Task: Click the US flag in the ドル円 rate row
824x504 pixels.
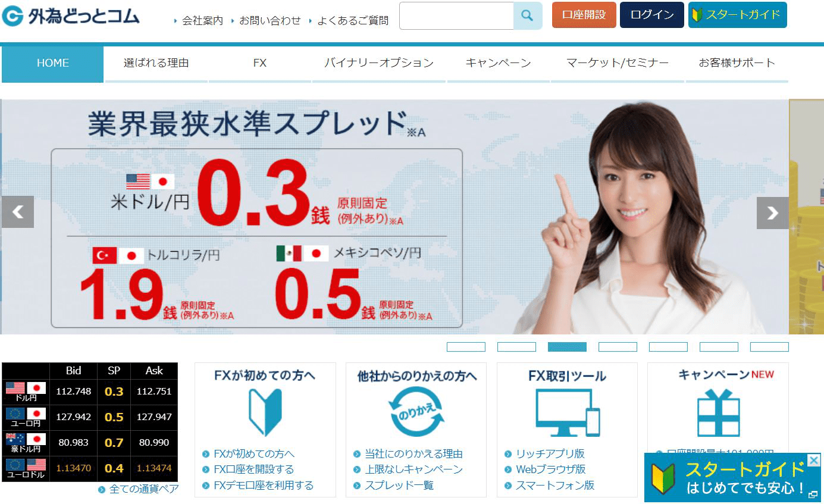Action: pos(15,387)
